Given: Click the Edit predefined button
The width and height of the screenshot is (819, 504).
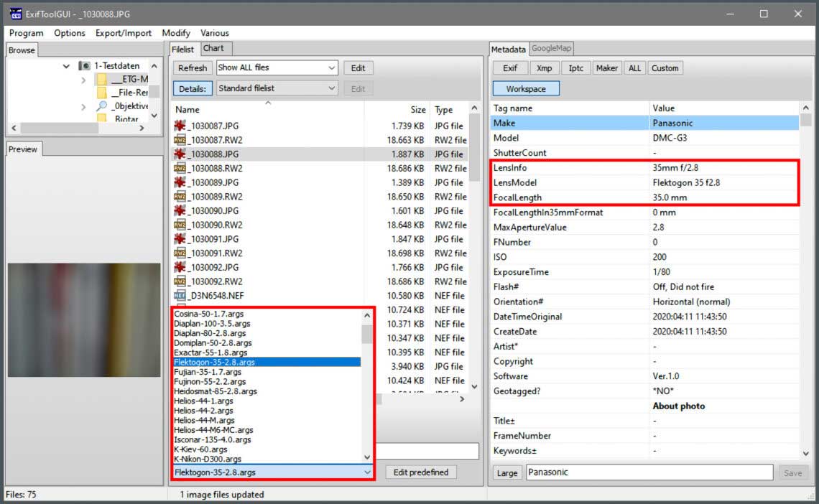Looking at the screenshot, I should 421,472.
